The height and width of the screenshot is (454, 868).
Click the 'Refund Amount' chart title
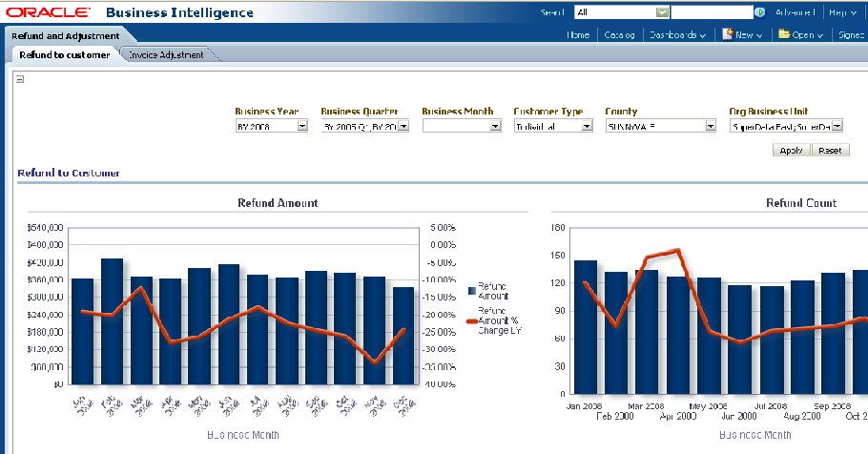(x=278, y=202)
